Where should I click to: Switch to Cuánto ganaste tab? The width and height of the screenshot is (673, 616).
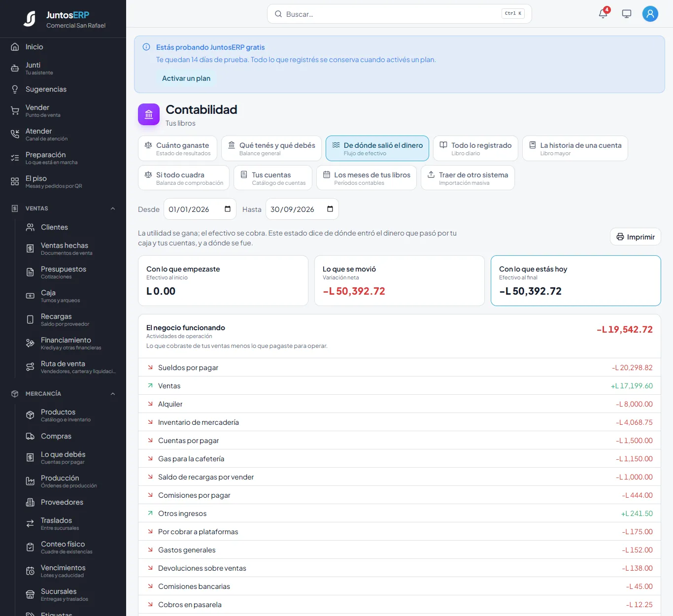coord(177,148)
